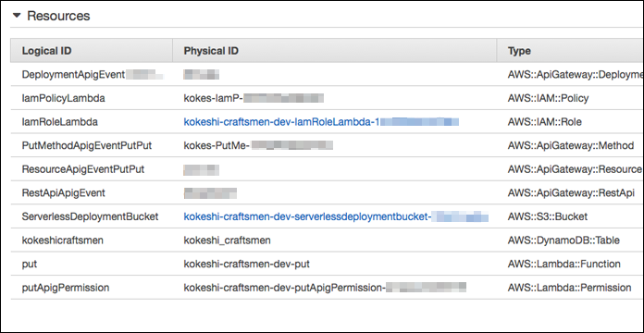Select the ResourceApigEventPutPut logical ID

(83, 169)
